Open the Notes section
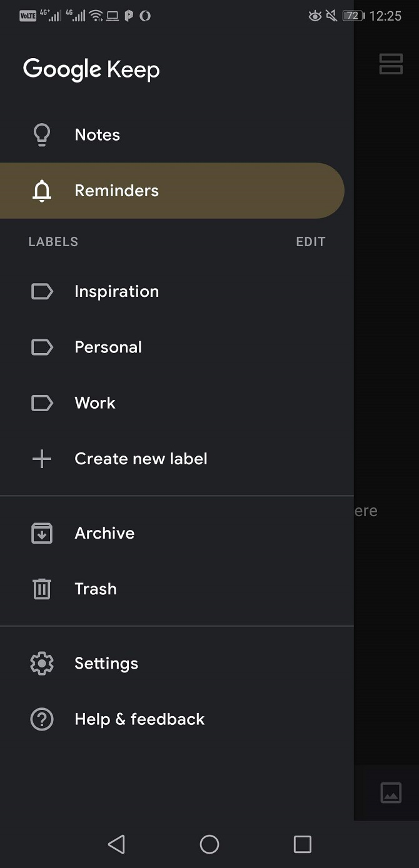 97,135
